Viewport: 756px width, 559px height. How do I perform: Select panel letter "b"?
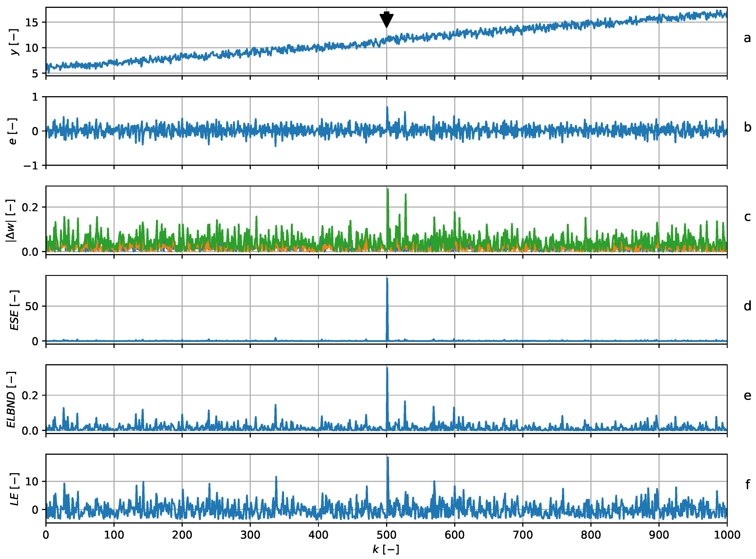point(747,127)
